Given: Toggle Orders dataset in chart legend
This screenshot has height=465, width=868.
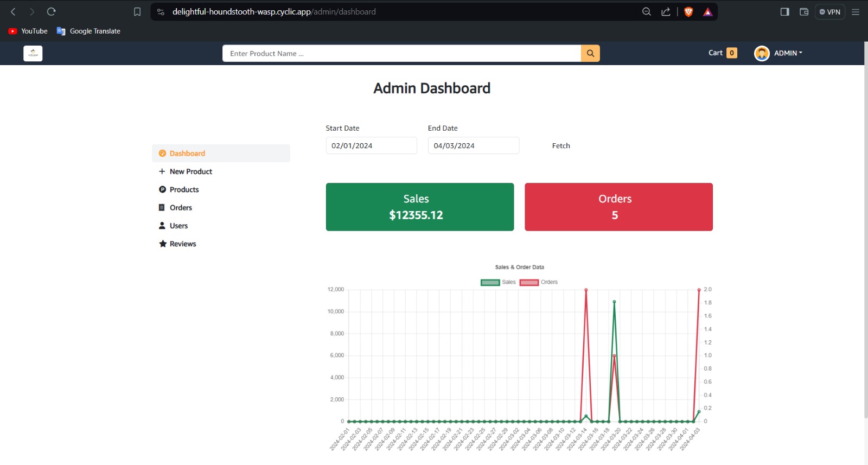Looking at the screenshot, I should pyautogui.click(x=539, y=282).
